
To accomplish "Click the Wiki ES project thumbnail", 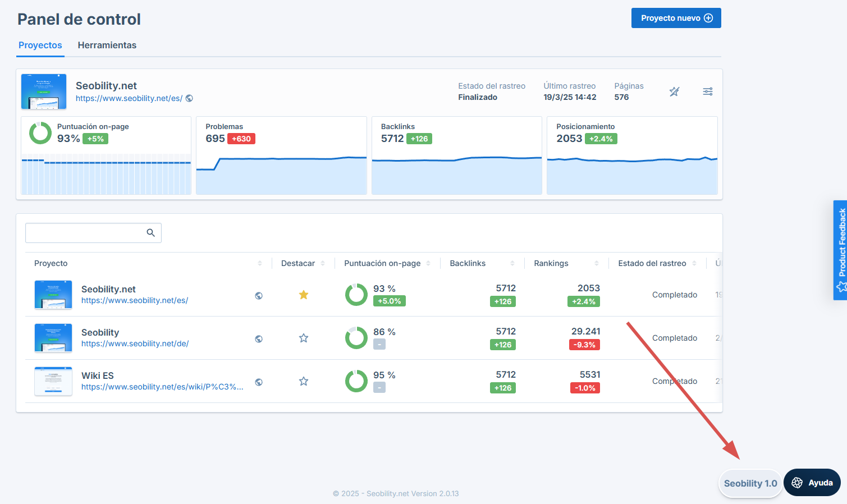I will [x=53, y=381].
